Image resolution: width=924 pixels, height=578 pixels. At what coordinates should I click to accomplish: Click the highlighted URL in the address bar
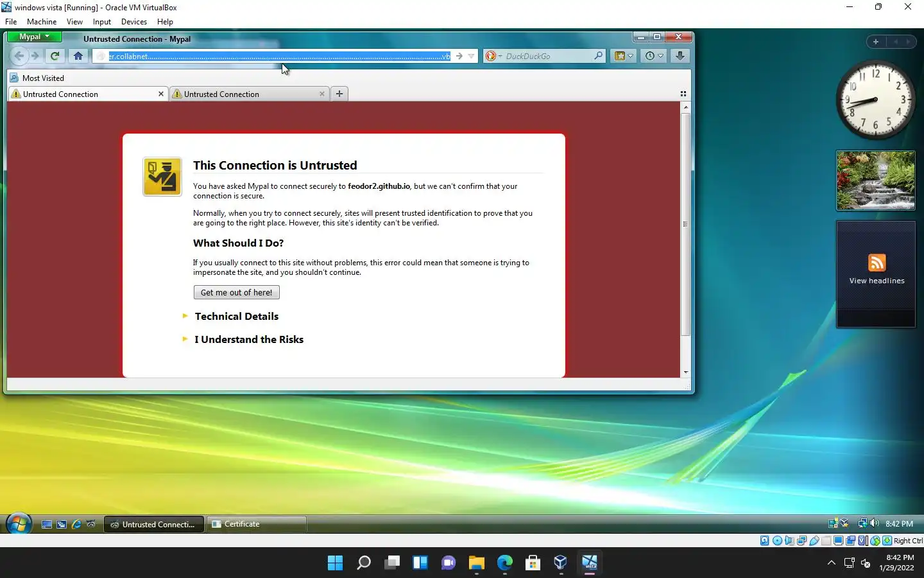coord(279,56)
